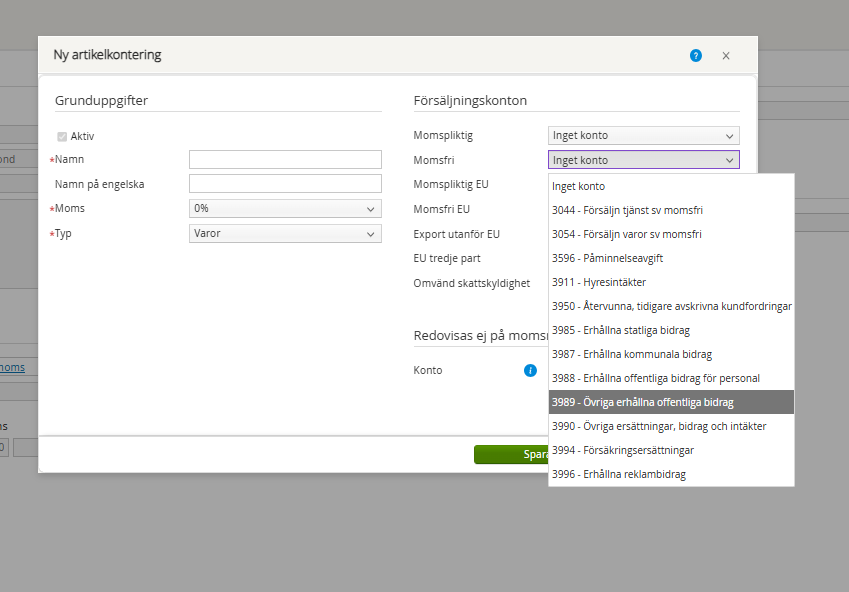Screen dimensions: 849x592
Task: Click the green Spara button
Action: 512,454
